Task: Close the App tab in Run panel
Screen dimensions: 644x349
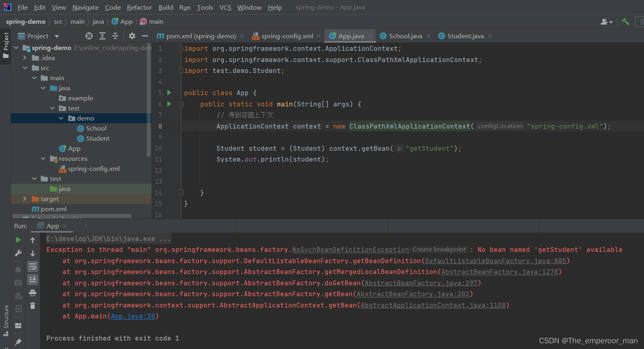Action: point(65,226)
